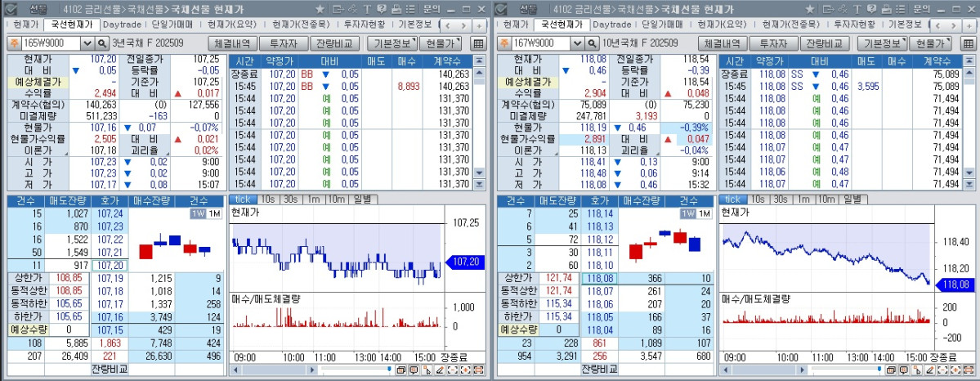Click the favorites star icon in left window title bar
Viewport: 980px width, 381px height.
point(320,9)
